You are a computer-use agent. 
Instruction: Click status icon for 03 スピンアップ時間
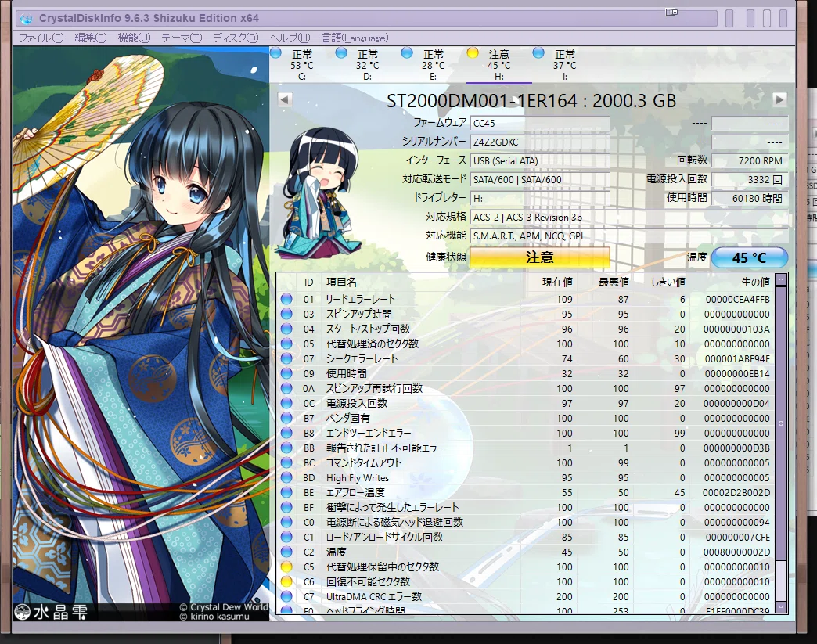pos(286,314)
